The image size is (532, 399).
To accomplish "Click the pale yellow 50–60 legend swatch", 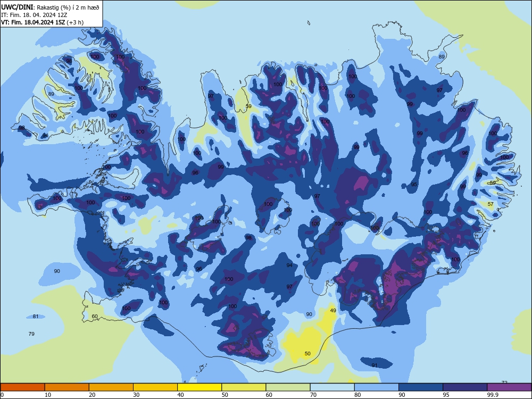I will [x=244, y=387].
